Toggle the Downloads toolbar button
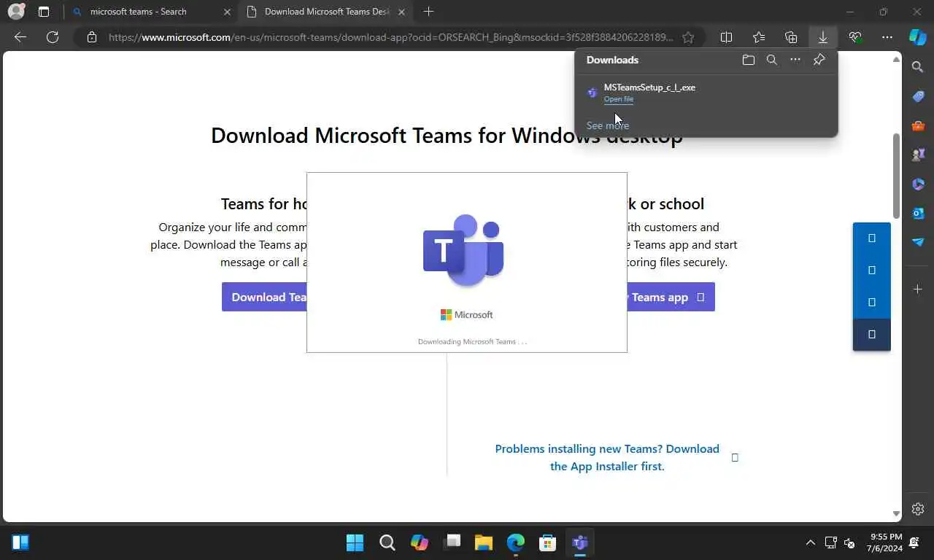 (x=822, y=37)
